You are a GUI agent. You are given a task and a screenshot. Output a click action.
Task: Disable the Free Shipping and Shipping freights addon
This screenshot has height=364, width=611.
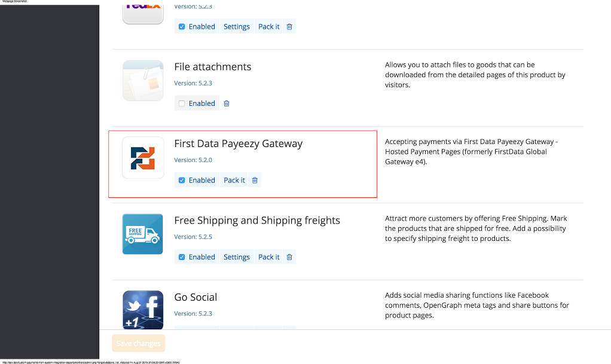(181, 256)
